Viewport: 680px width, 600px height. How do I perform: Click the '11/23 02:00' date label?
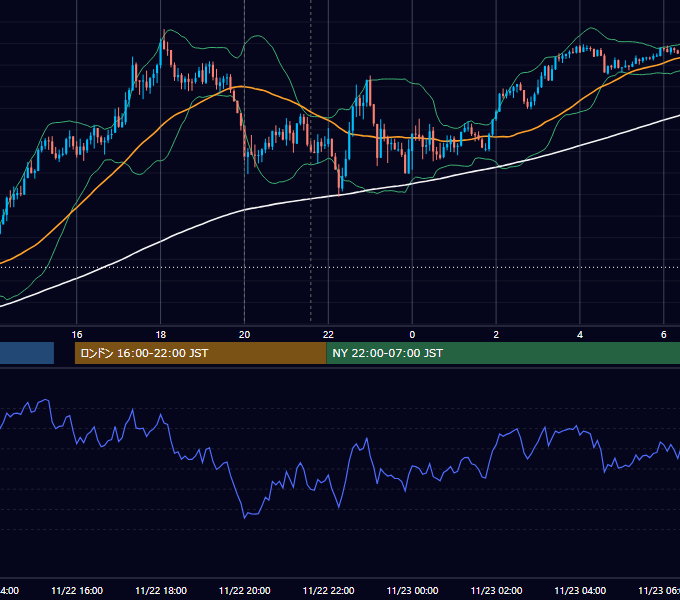pos(496,590)
